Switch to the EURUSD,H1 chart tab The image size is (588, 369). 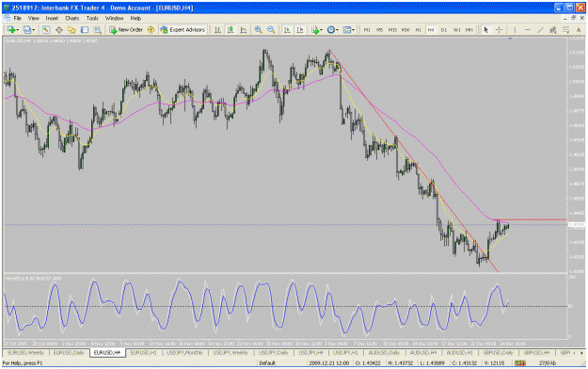pos(143,353)
